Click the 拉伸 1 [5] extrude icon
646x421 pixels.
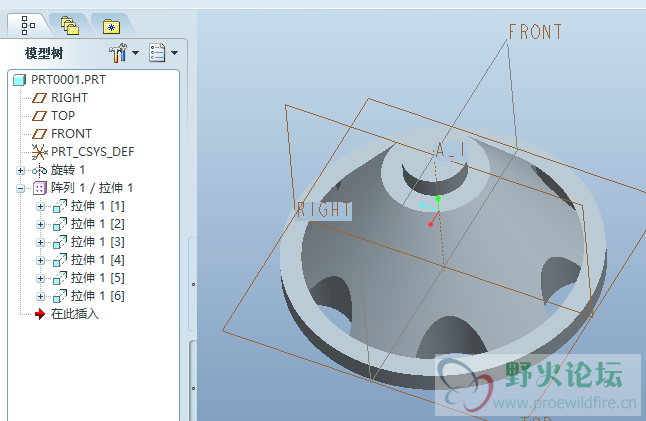click(60, 278)
